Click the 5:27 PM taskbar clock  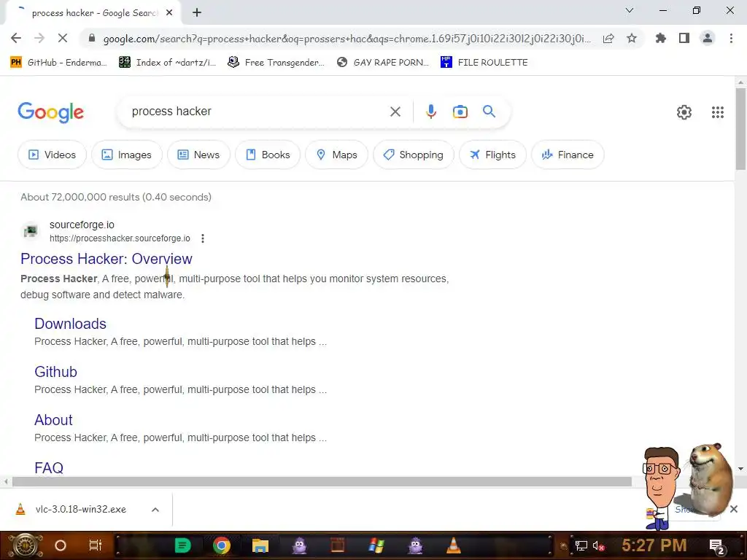click(654, 545)
